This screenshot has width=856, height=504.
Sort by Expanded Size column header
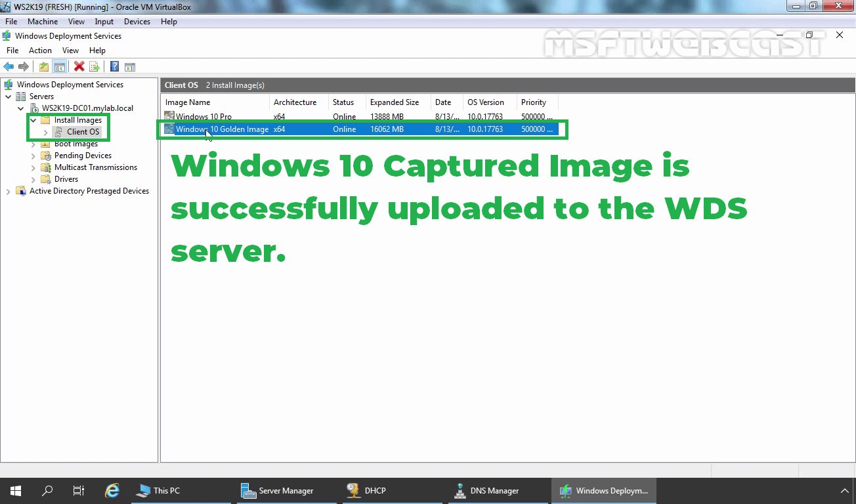[x=394, y=102]
